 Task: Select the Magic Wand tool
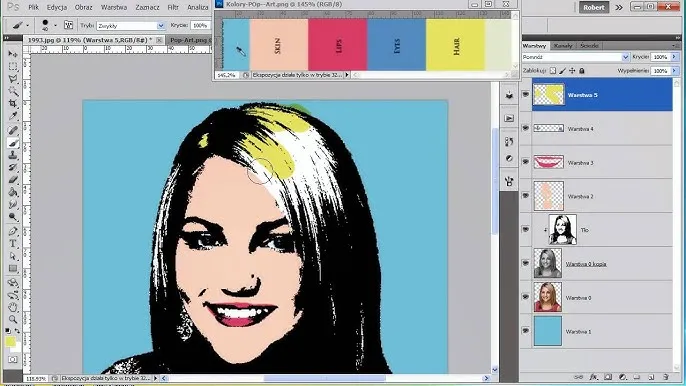pos(13,91)
